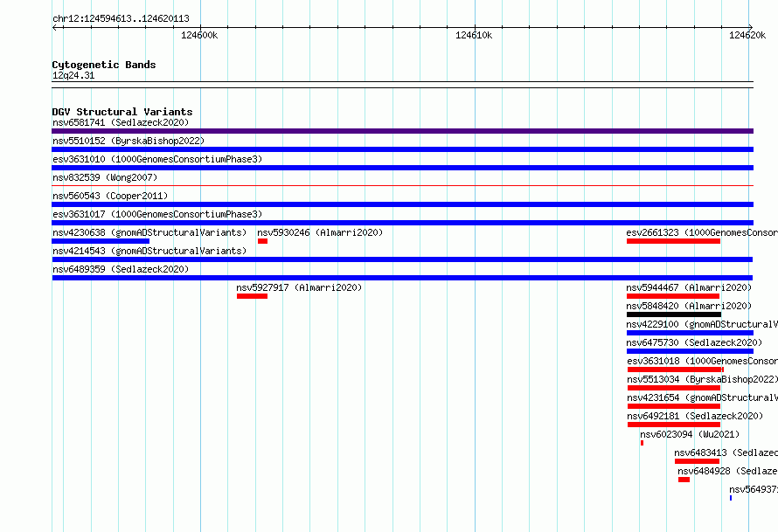Image resolution: width=778 pixels, height=532 pixels.
Task: Select the blue nsv6489359 variant bar
Action: pyautogui.click(x=402, y=278)
